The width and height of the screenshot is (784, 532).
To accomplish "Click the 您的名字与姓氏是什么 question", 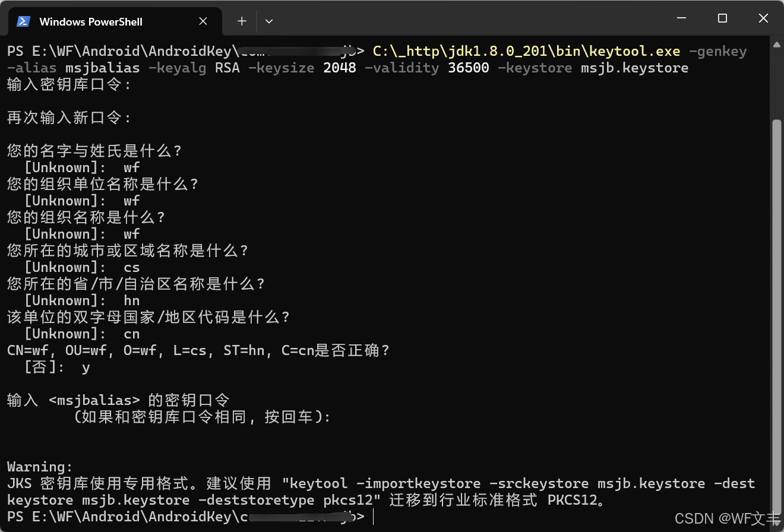I will (94, 151).
